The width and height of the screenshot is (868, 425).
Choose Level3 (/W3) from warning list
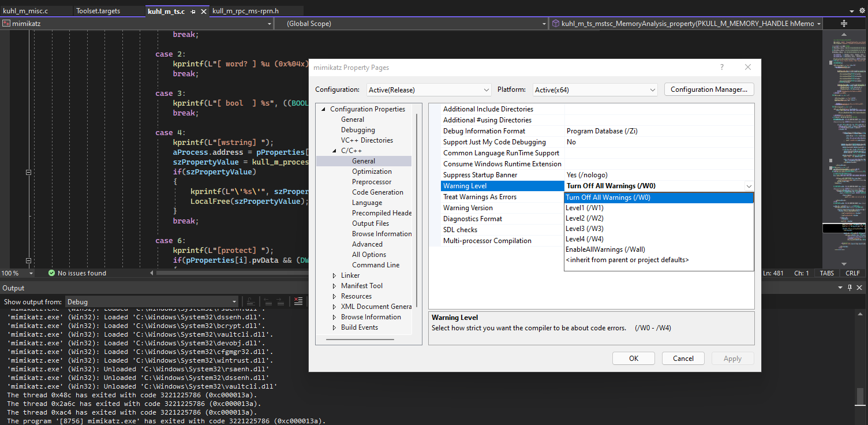pyautogui.click(x=659, y=229)
